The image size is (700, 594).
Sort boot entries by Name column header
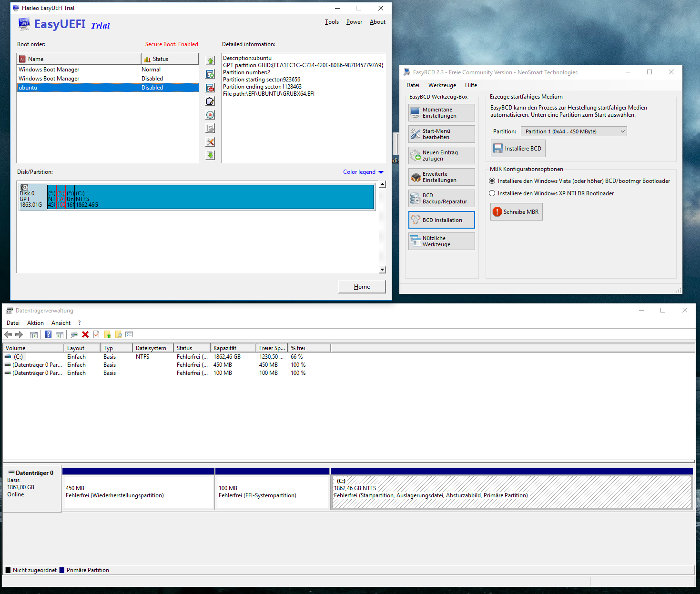pos(79,59)
